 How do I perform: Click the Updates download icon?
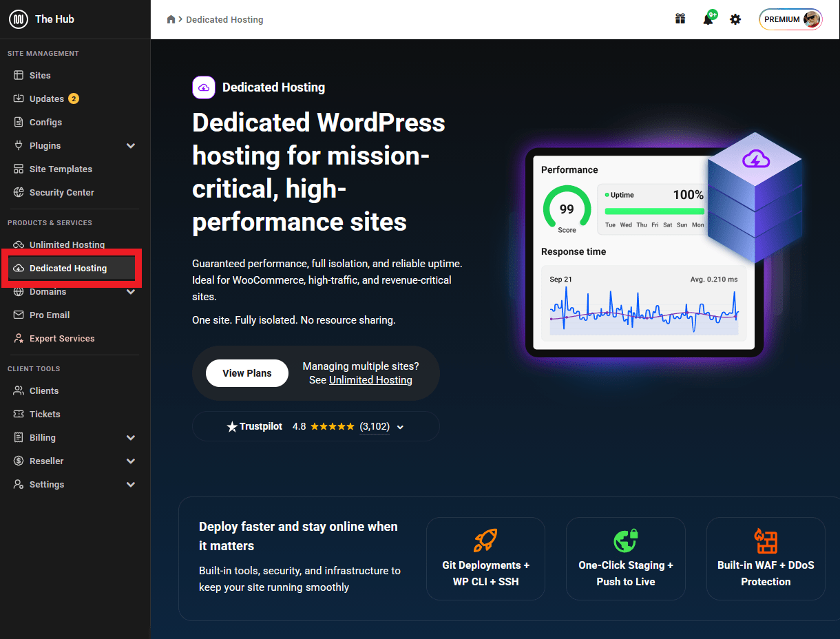19,98
